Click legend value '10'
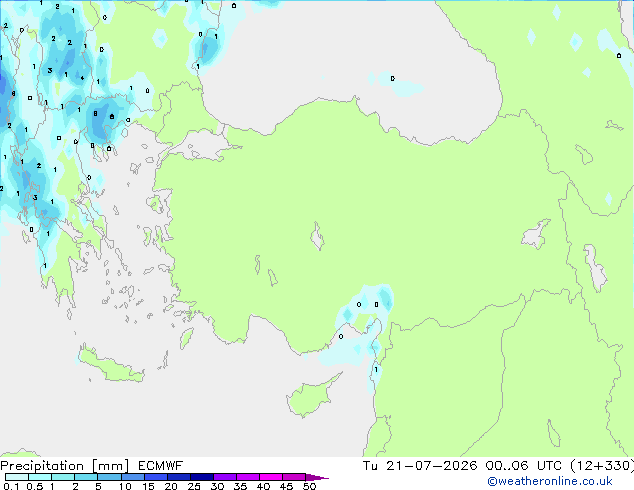Image resolution: width=634 pixels, height=490 pixels. point(125,486)
